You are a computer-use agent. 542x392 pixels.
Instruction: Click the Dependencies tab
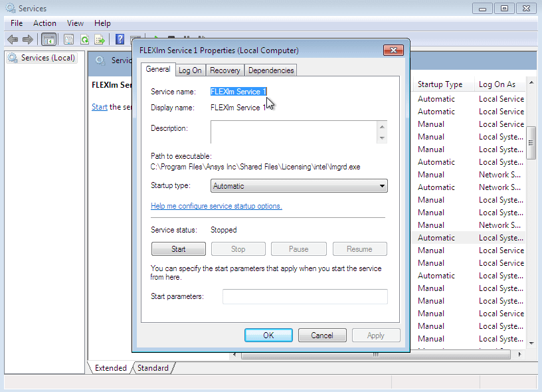(270, 69)
